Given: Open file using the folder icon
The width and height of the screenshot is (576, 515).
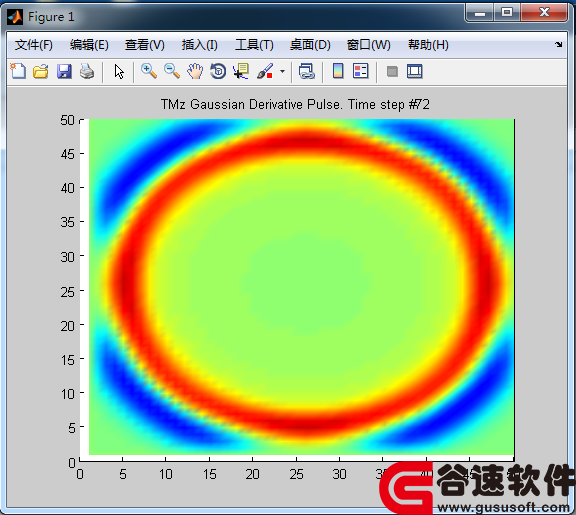Looking at the screenshot, I should coord(41,71).
